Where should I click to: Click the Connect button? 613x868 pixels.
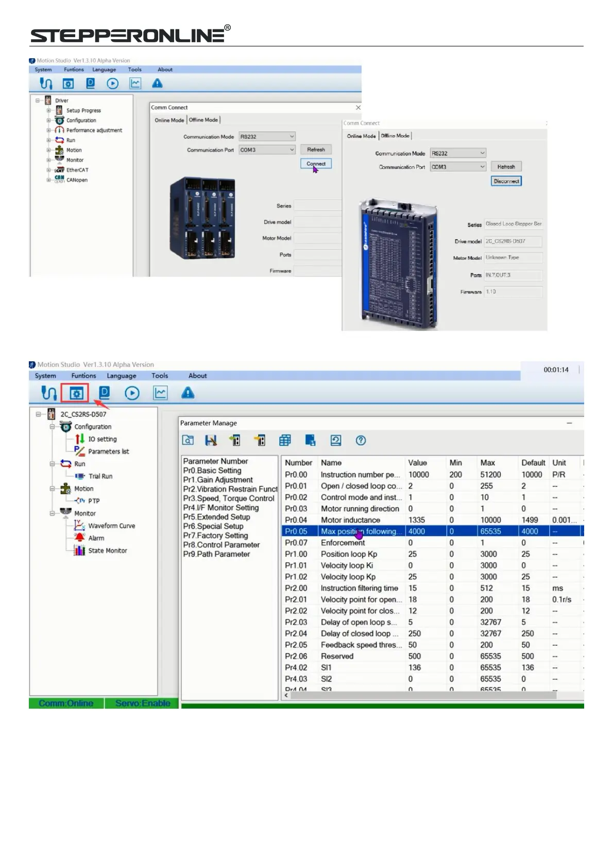316,163
